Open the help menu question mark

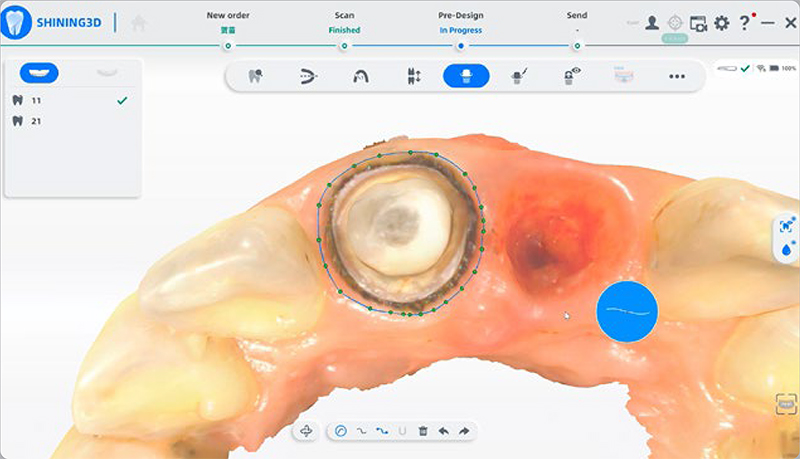tap(744, 23)
